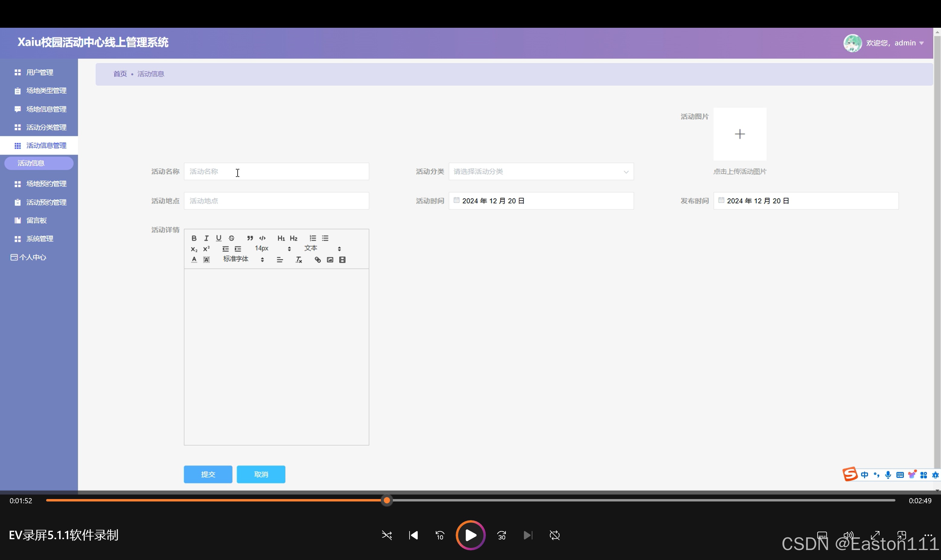The width and height of the screenshot is (941, 560).
Task: Apply bold formatting in the editor
Action: pyautogui.click(x=194, y=238)
